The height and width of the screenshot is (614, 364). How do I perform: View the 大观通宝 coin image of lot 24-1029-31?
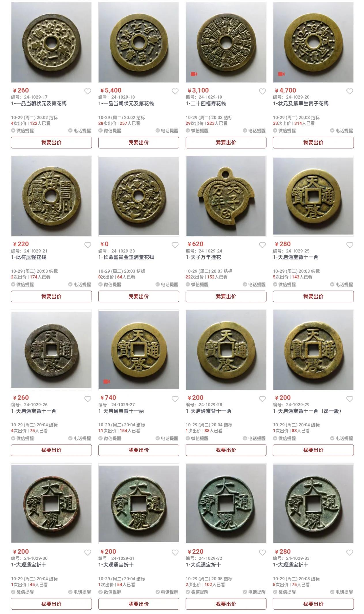pyautogui.click(x=139, y=504)
